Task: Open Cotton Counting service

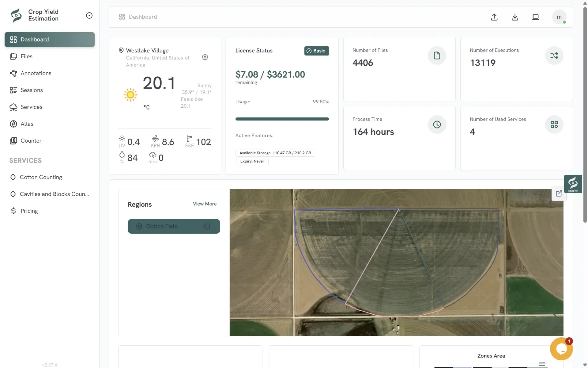Action: click(x=50, y=177)
